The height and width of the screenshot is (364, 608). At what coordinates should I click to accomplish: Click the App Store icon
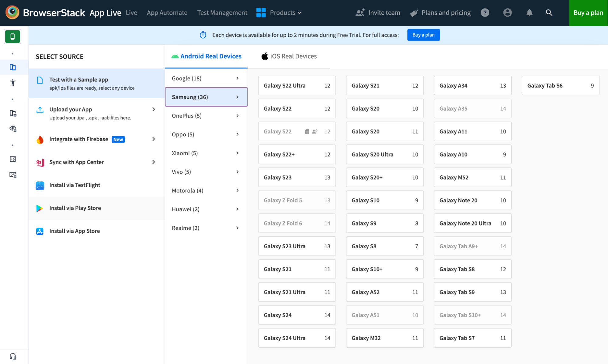[x=40, y=231]
